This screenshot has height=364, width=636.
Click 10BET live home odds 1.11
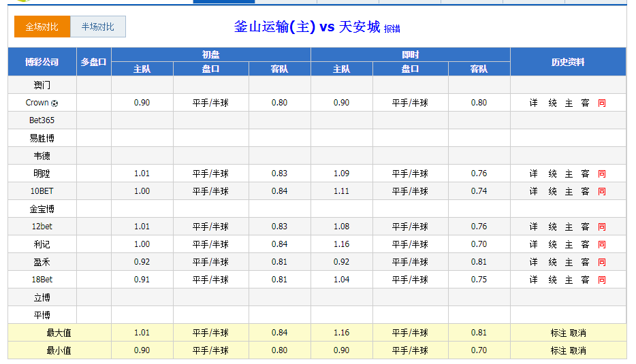point(342,191)
